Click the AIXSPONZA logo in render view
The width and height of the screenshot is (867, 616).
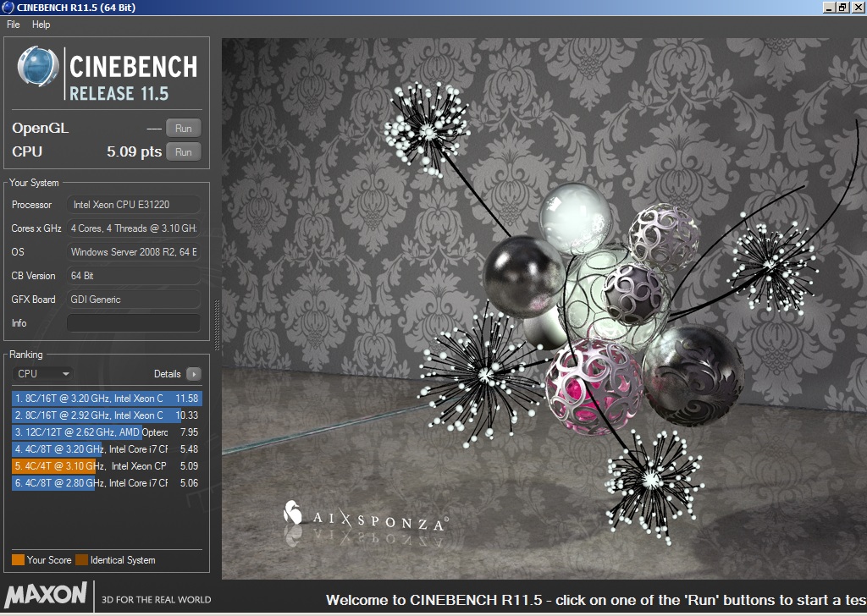click(365, 518)
